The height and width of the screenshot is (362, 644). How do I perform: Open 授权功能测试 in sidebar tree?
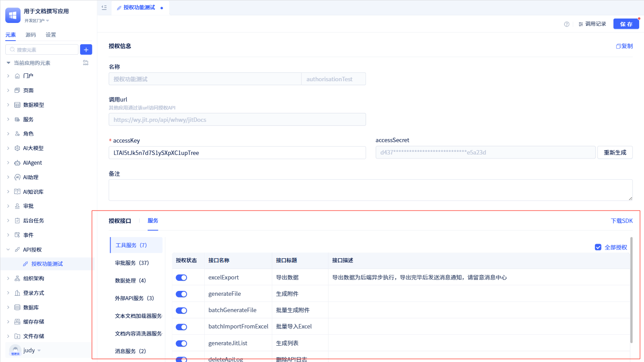tap(47, 264)
